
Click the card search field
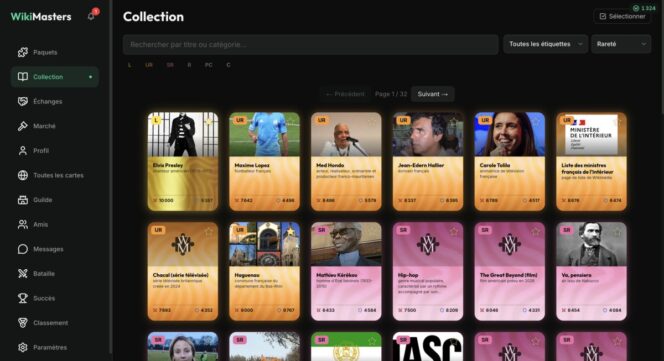[x=311, y=44]
